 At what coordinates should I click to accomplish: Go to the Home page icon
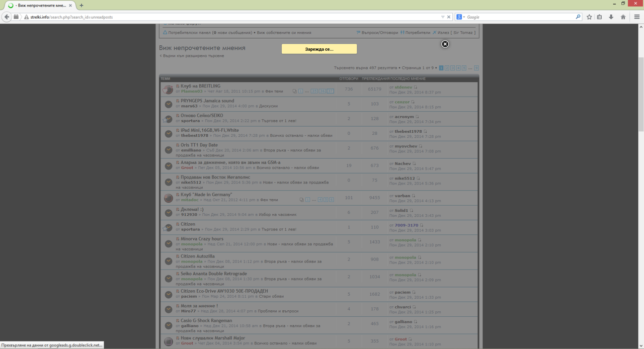click(623, 17)
